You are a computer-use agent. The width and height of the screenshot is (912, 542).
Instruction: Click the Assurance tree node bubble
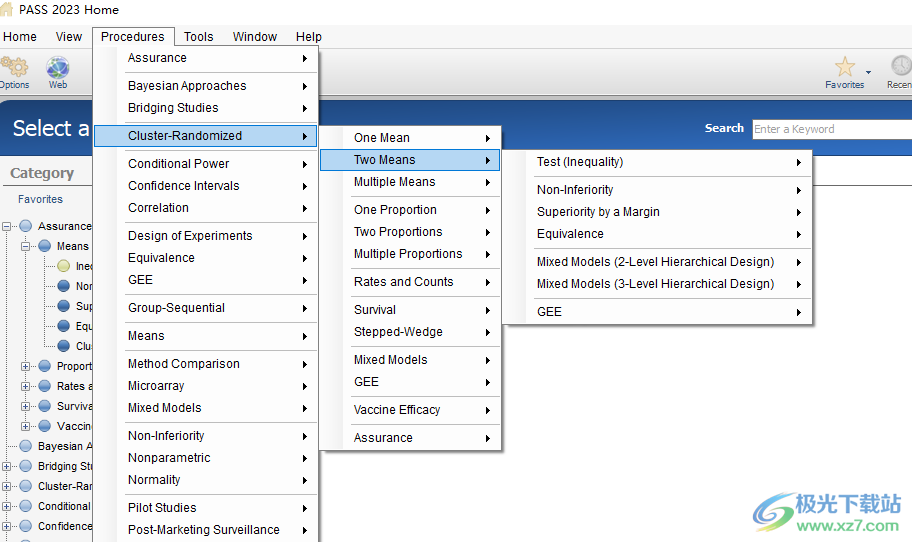pos(26,226)
